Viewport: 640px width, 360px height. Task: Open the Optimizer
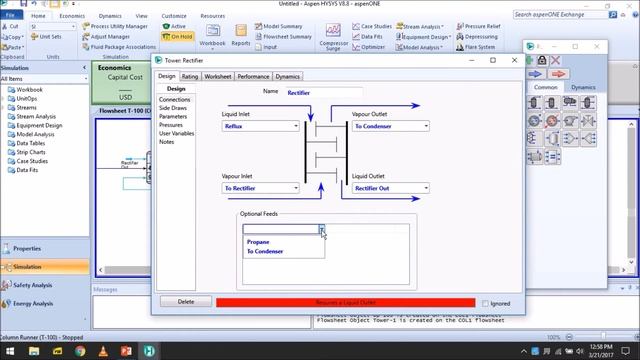(369, 47)
